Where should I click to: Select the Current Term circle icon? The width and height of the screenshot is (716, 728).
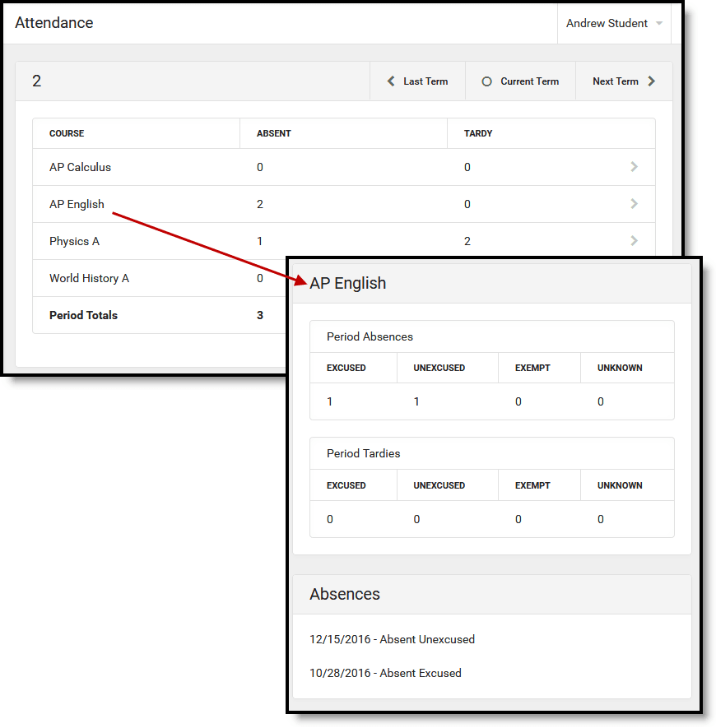489,81
